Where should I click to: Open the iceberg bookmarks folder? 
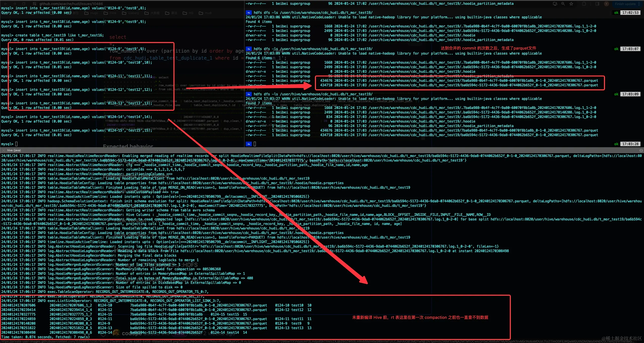[x=130, y=13]
